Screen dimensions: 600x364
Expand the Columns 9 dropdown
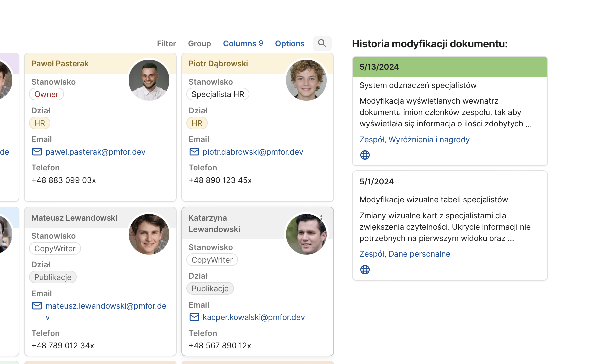pos(243,44)
